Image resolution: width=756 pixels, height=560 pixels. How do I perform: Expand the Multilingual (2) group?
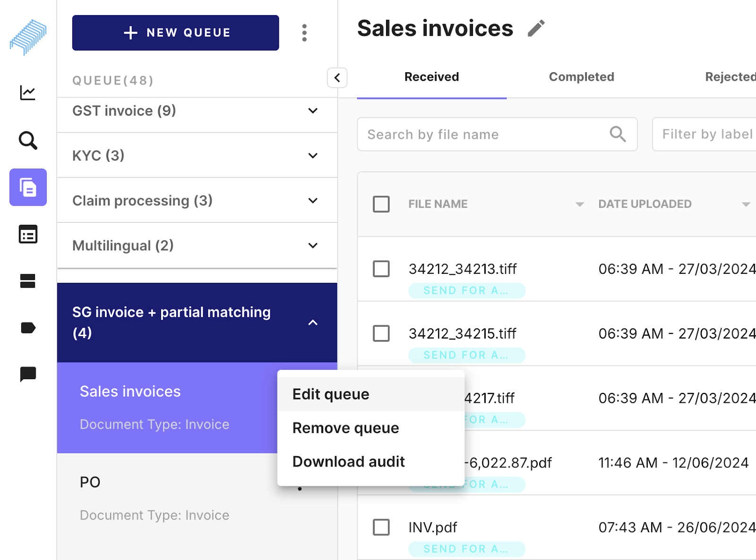click(197, 246)
